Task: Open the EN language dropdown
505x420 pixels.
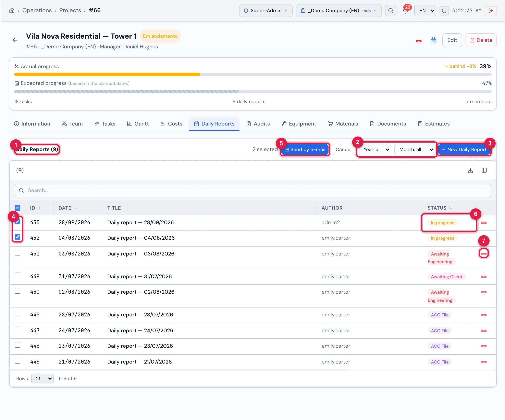Action: (425, 11)
